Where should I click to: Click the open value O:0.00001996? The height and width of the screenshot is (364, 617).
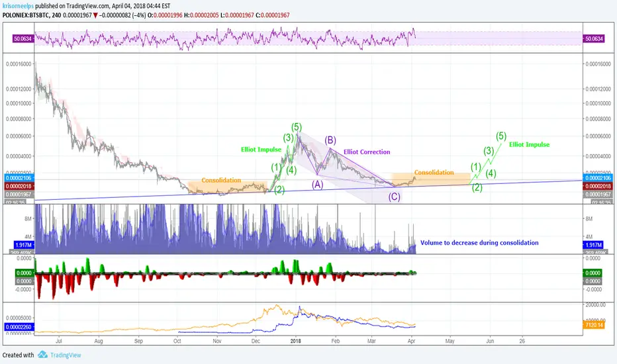click(x=165, y=15)
